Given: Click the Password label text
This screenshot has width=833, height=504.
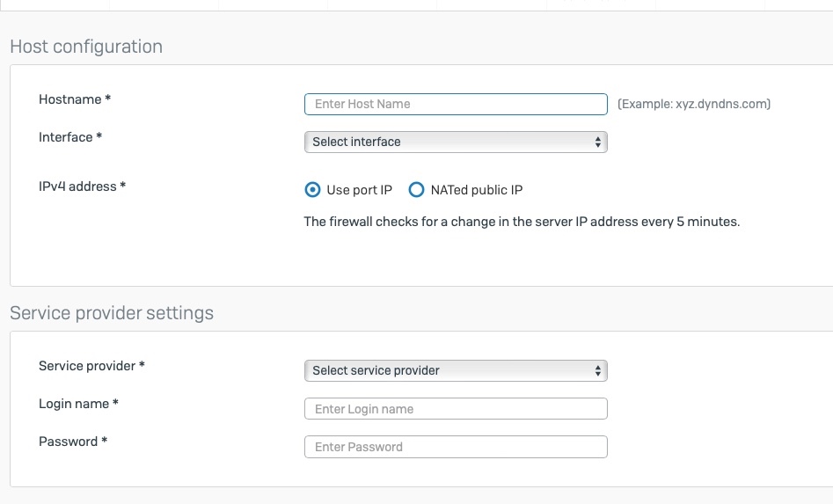Looking at the screenshot, I should coord(73,442).
